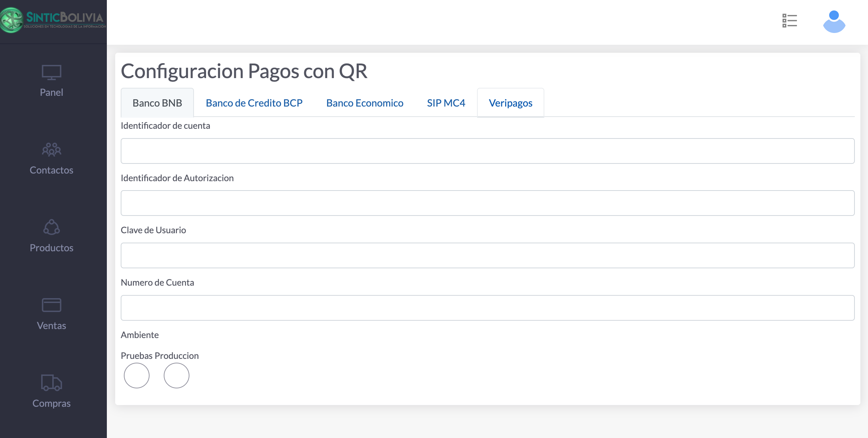The height and width of the screenshot is (438, 868).
Task: Click the SinticBolivia logo
Action: 53,20
